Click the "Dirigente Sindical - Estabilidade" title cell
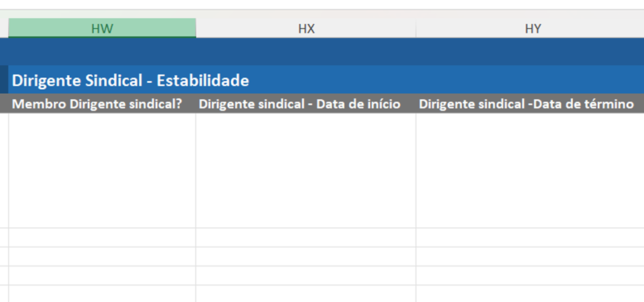Viewport: 644px width, 302px height. click(x=130, y=81)
